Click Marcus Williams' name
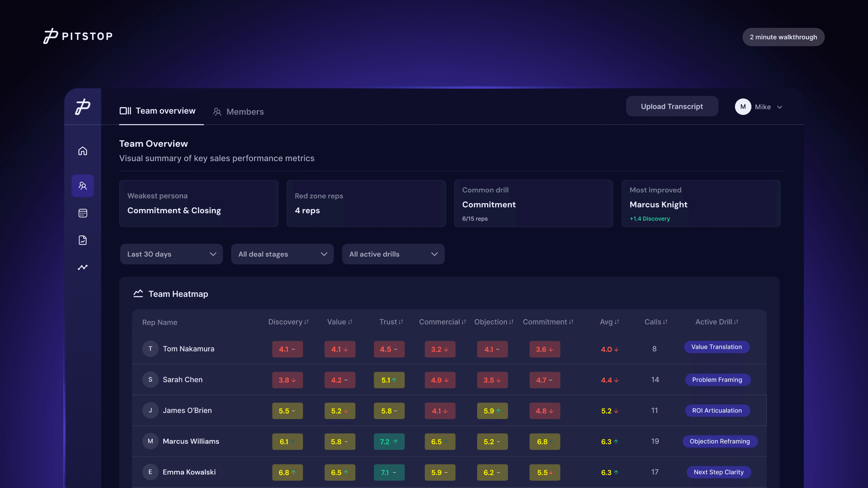 [x=191, y=441]
